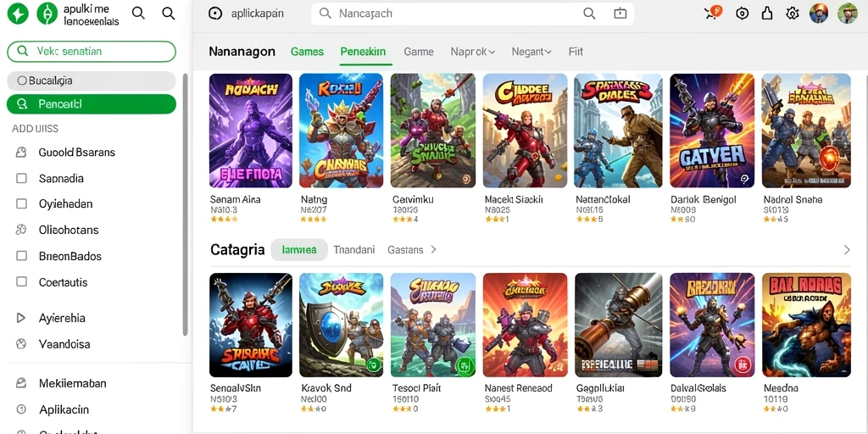This screenshot has width=868, height=434.
Task: Click the green lightning logo icon
Action: pos(18,14)
